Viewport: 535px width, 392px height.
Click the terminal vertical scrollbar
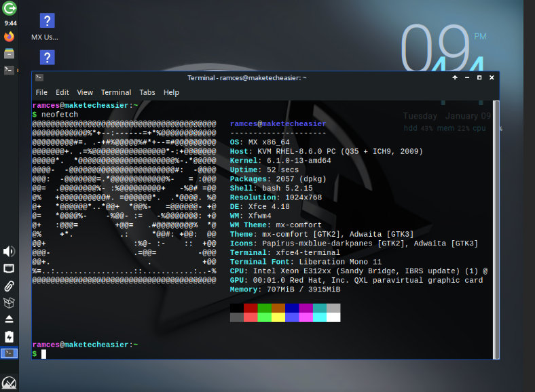[496, 229]
